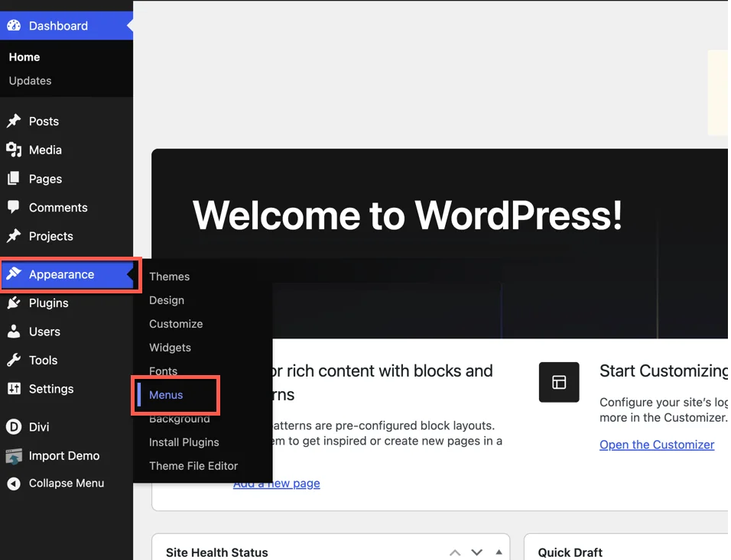Open the Users menu label
Image resolution: width=731 pixels, height=560 pixels.
(44, 332)
